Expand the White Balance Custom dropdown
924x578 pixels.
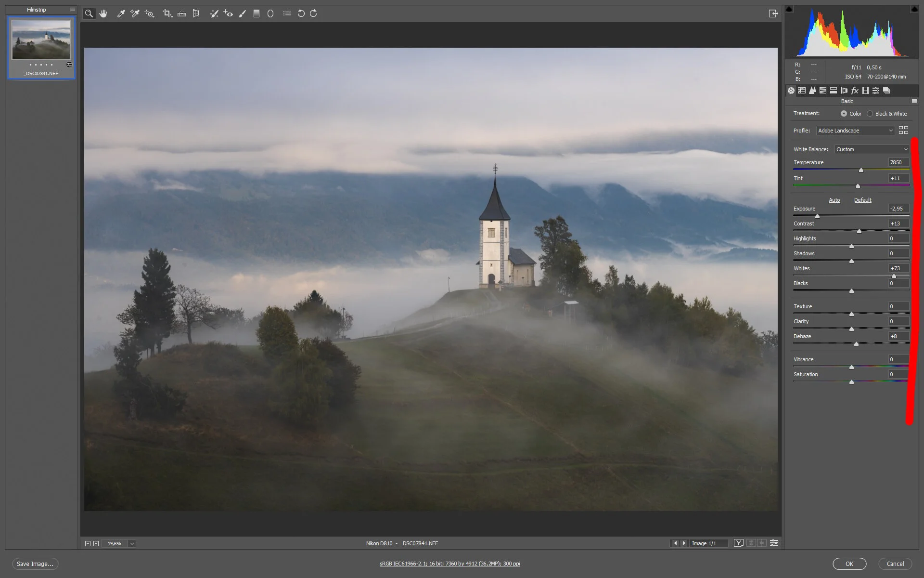point(872,149)
